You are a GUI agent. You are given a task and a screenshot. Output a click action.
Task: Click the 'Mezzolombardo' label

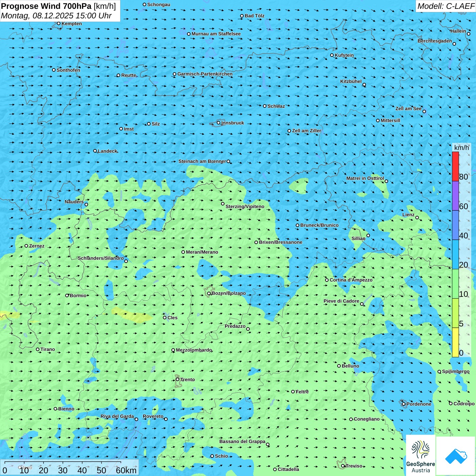[194, 350]
